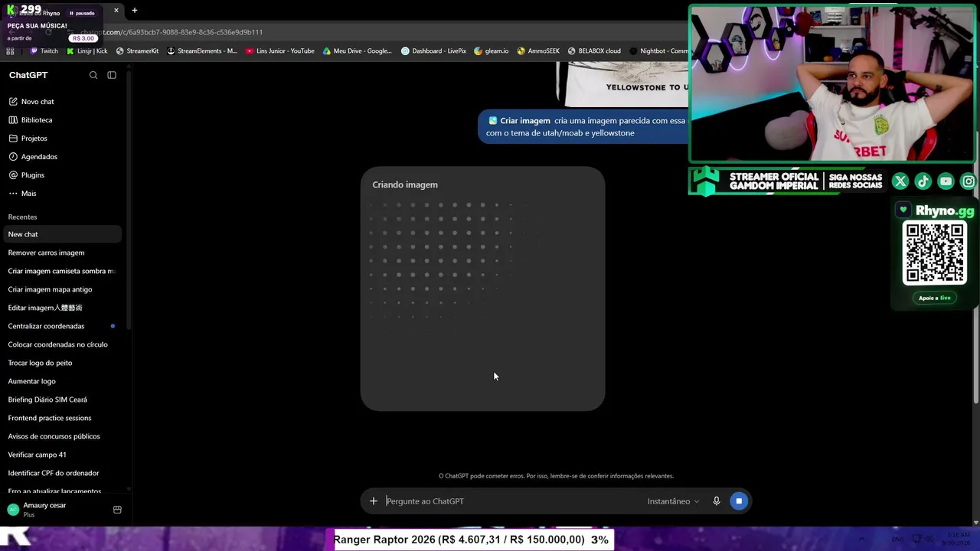Click the 'Criando imagem' placeholder card
Viewport: 980px width, 551px height.
click(x=482, y=289)
